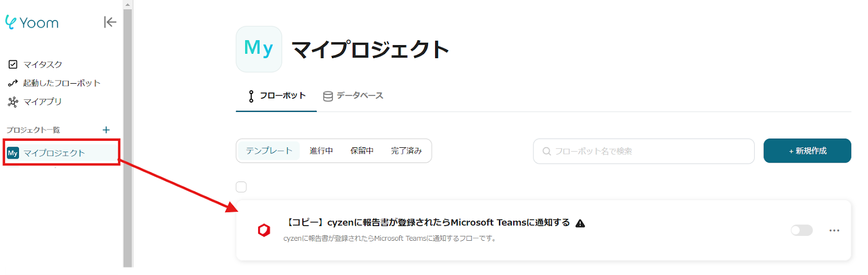
Task: Click the 起動したフローボット flow icon
Action: [x=13, y=83]
